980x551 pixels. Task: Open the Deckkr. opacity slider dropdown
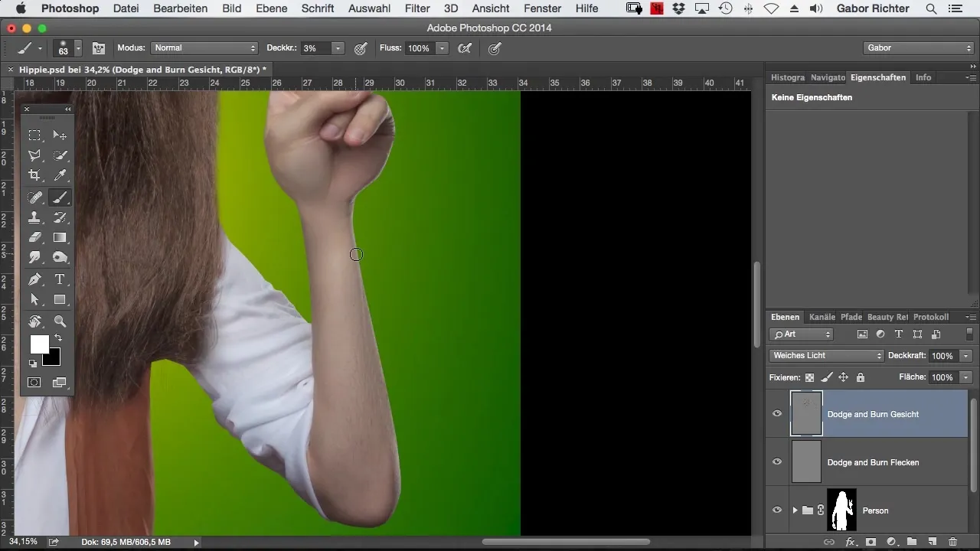click(x=338, y=48)
